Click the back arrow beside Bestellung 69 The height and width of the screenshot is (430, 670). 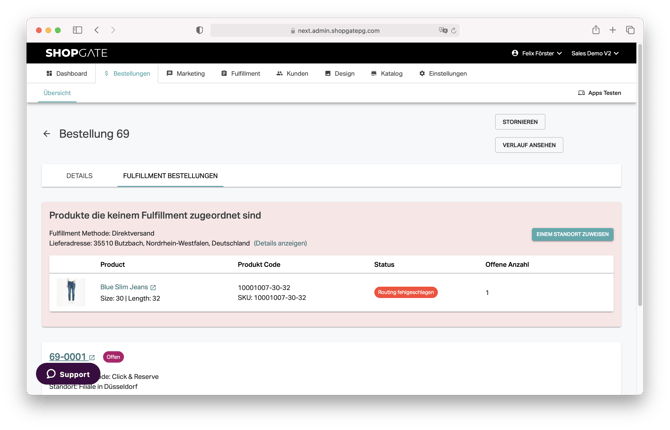coord(46,134)
